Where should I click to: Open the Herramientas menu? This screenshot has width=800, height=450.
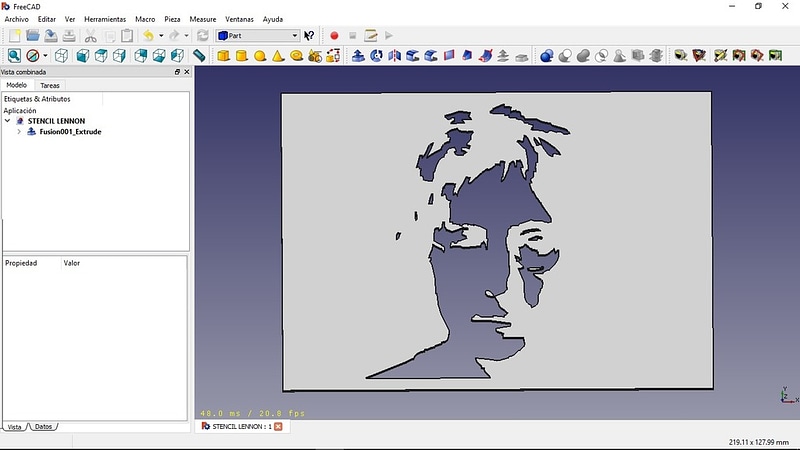click(105, 19)
